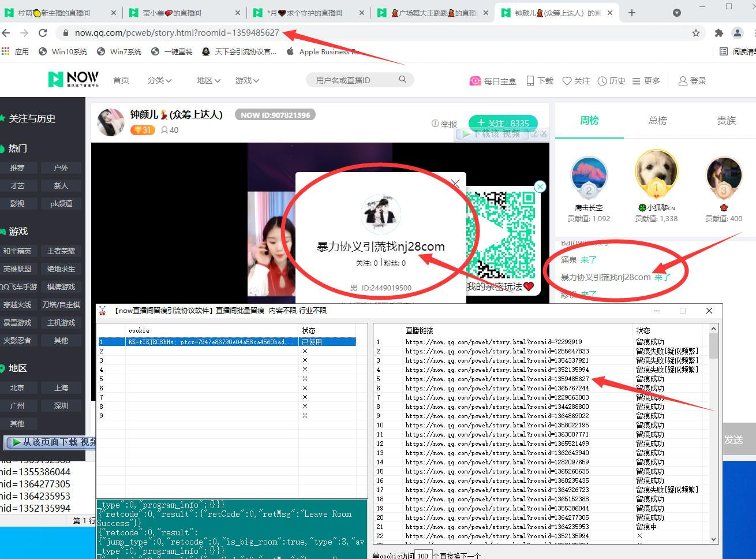Viewport: 756px width, 559px height.
Task: Open a new browser tab
Action: [x=632, y=13]
